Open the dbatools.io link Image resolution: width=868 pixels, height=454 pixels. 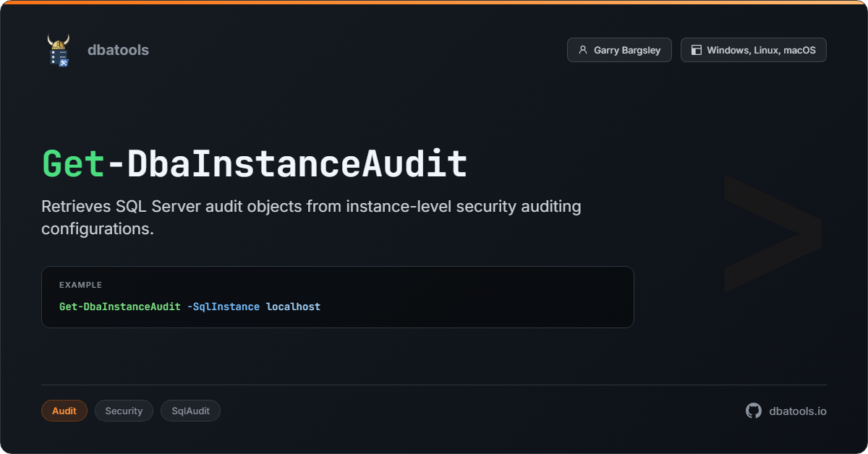tap(798, 411)
